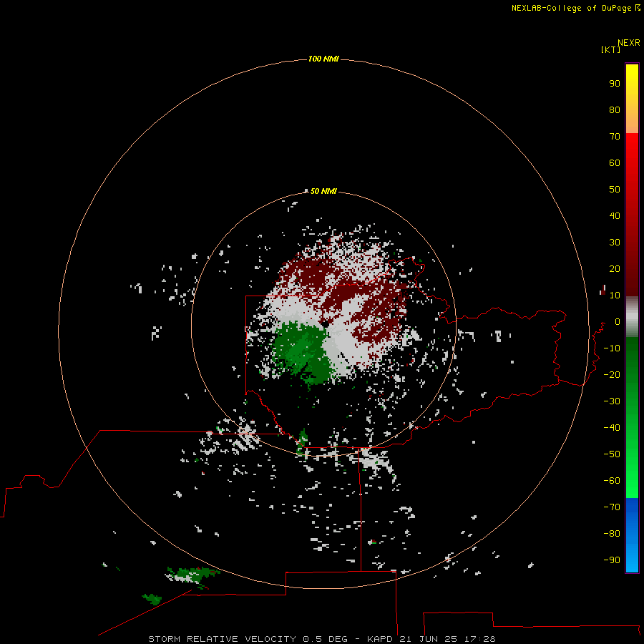This screenshot has height=644, width=644.
Task: Click the 30 value on the velocity scale
Action: (x=615, y=243)
